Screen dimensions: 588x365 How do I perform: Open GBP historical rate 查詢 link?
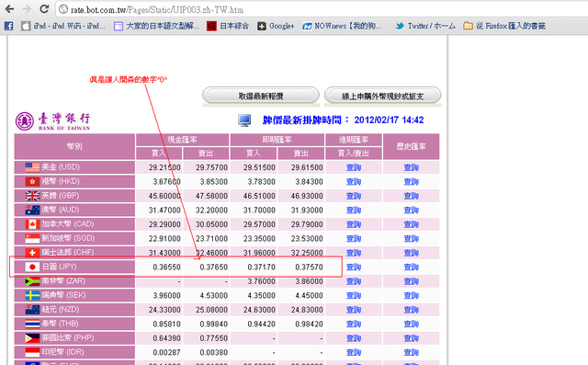411,196
